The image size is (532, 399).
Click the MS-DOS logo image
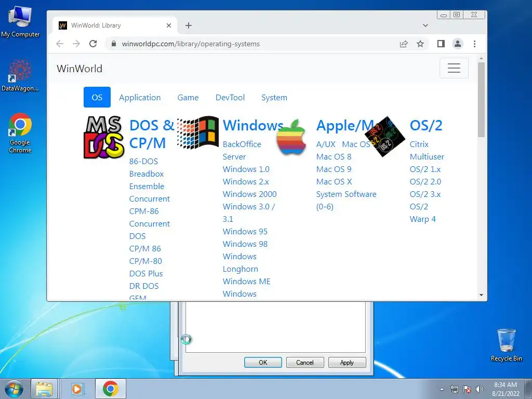[x=104, y=137]
